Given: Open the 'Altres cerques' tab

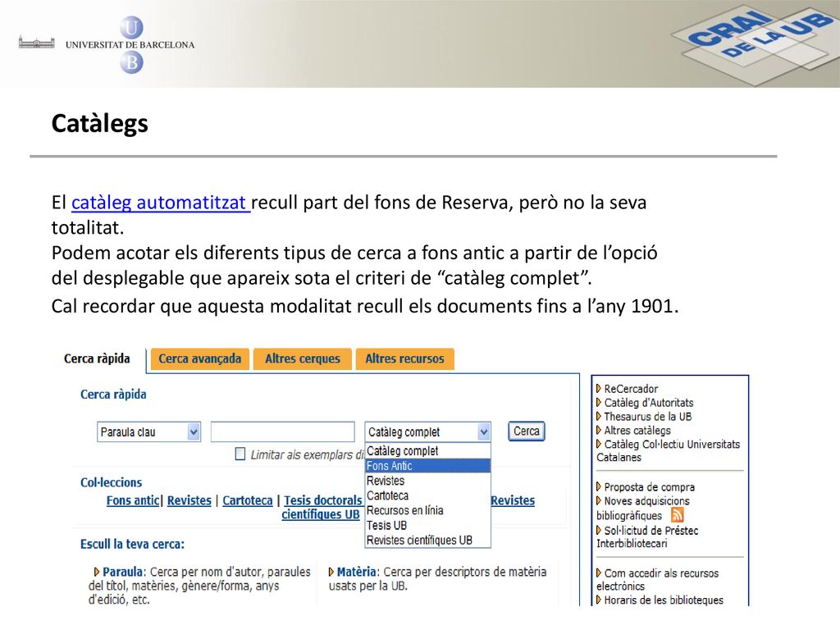Looking at the screenshot, I should pos(303,358).
